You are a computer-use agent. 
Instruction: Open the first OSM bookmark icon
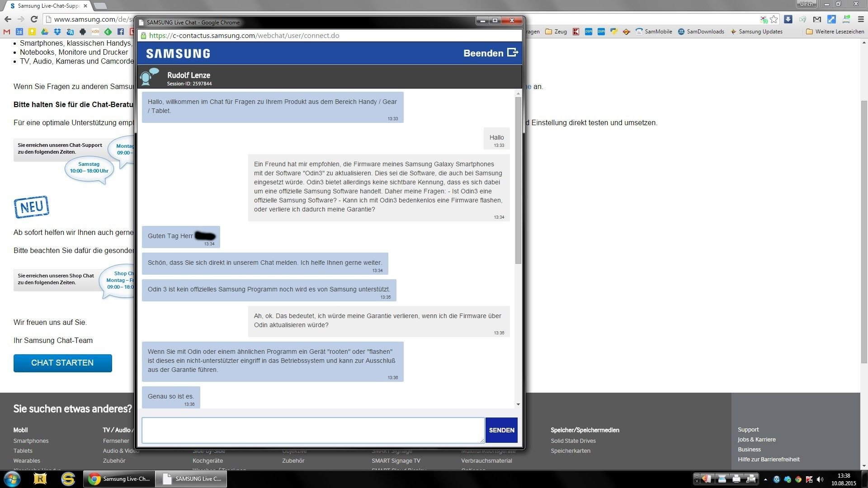click(x=588, y=32)
